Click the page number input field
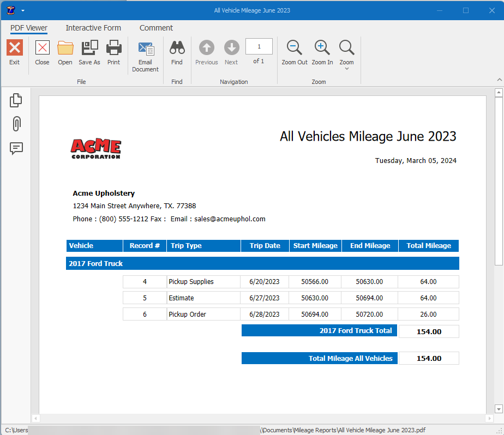 coord(259,46)
